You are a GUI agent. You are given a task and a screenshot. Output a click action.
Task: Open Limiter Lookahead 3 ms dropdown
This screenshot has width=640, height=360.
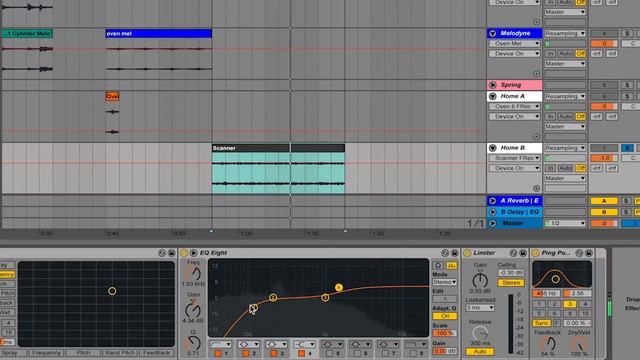pos(480,308)
